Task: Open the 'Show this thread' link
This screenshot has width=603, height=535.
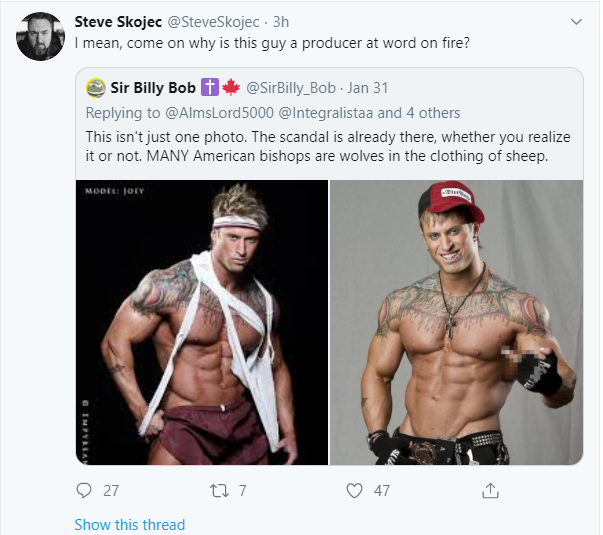Action: (x=129, y=524)
